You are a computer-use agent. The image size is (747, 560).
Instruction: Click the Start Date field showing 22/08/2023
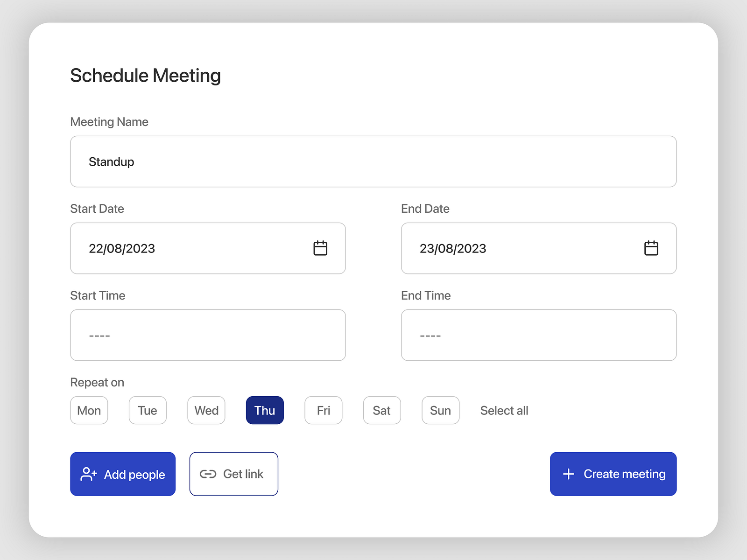click(208, 248)
